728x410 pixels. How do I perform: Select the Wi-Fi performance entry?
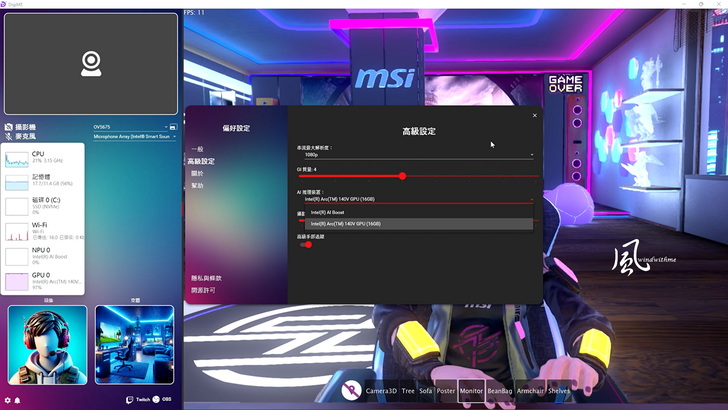pos(43,230)
